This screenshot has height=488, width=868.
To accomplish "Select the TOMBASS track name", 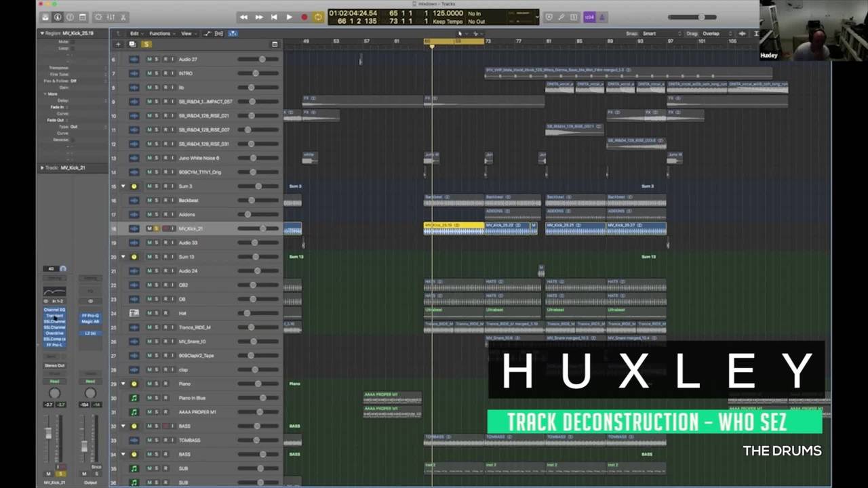I will coord(189,440).
